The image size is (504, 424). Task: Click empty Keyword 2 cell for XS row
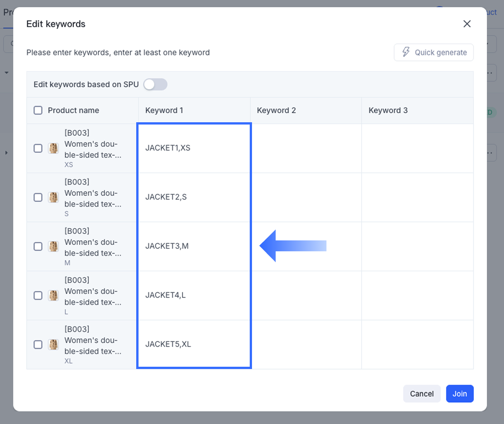click(x=306, y=148)
